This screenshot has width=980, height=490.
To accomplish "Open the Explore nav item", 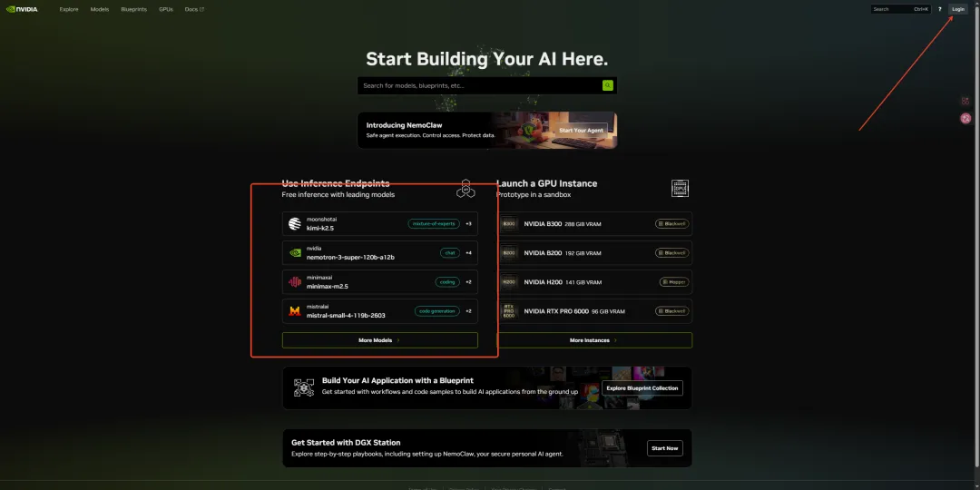I will 69,9.
